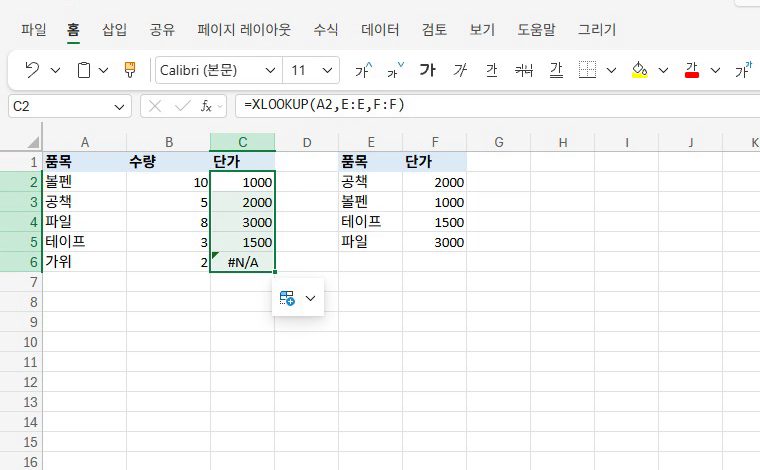Image resolution: width=760 pixels, height=470 pixels.
Task: Select cell F2 with value 2000
Action: 435,182
